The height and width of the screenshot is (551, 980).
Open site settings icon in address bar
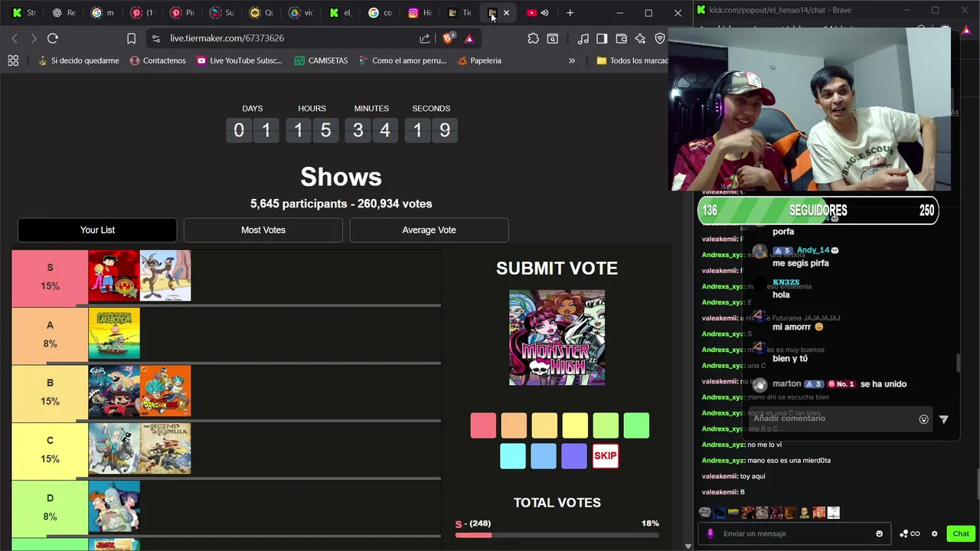tap(156, 38)
